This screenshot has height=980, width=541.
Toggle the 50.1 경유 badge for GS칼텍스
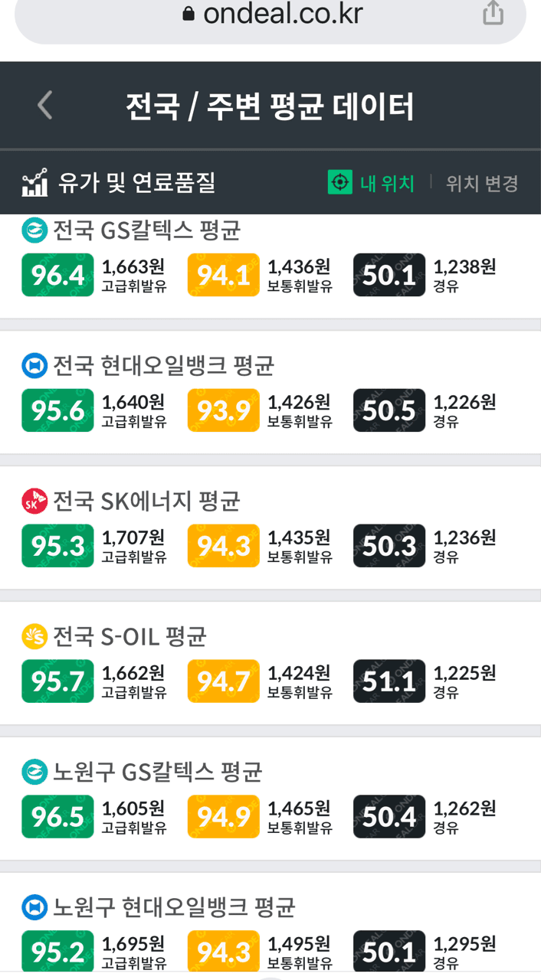[x=389, y=274]
